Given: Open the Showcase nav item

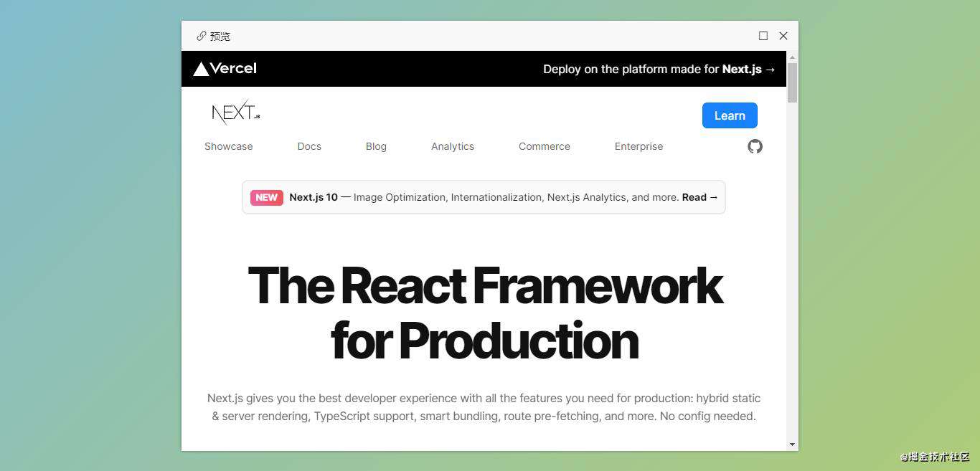Looking at the screenshot, I should click(229, 146).
